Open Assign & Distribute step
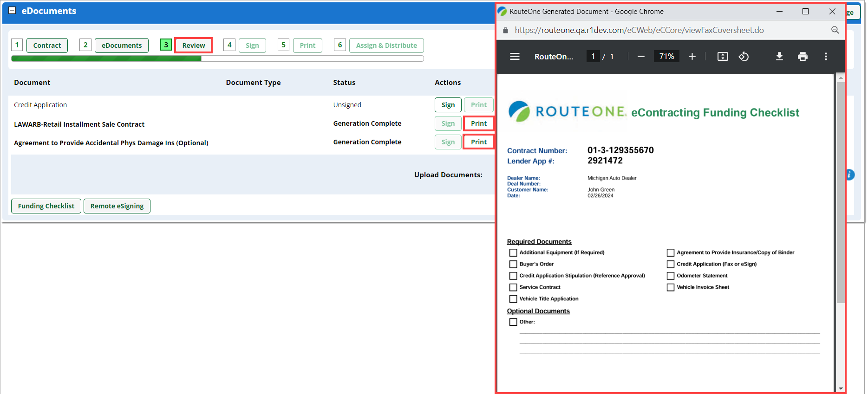The height and width of the screenshot is (394, 868). pyautogui.click(x=386, y=45)
